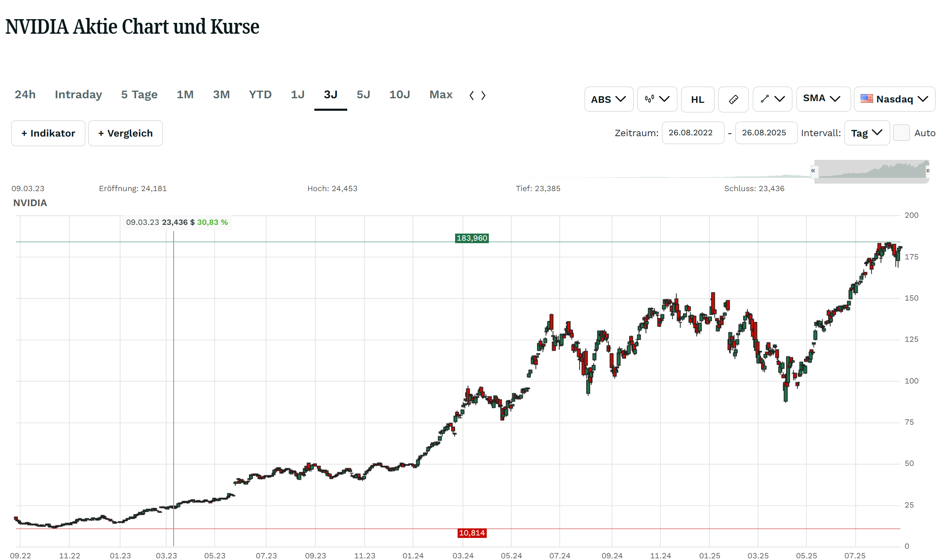Click the green 183,960 high price label
Image resolution: width=946 pixels, height=560 pixels.
click(x=472, y=238)
